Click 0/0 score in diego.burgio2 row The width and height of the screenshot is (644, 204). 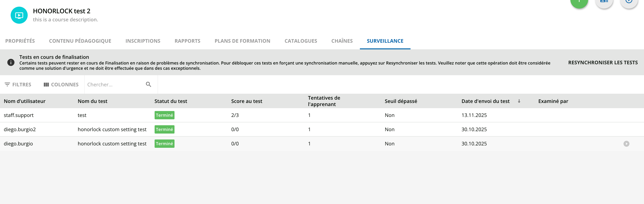(x=235, y=129)
